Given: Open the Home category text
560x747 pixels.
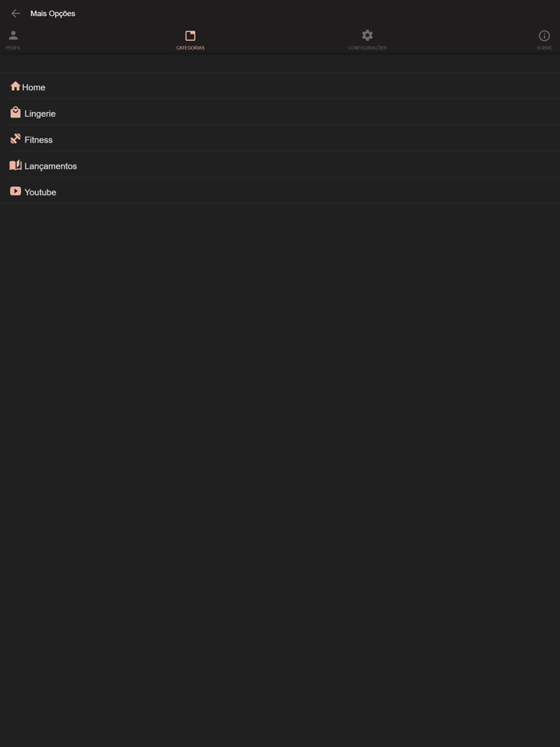Looking at the screenshot, I should 34,88.
